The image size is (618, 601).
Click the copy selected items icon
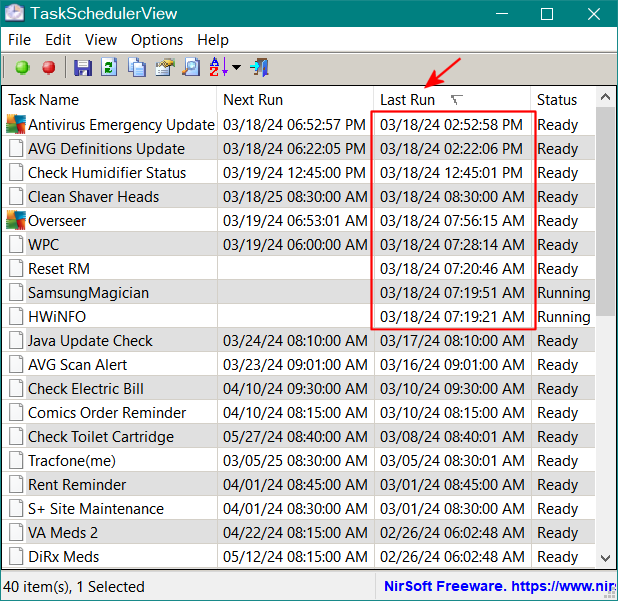coord(136,68)
